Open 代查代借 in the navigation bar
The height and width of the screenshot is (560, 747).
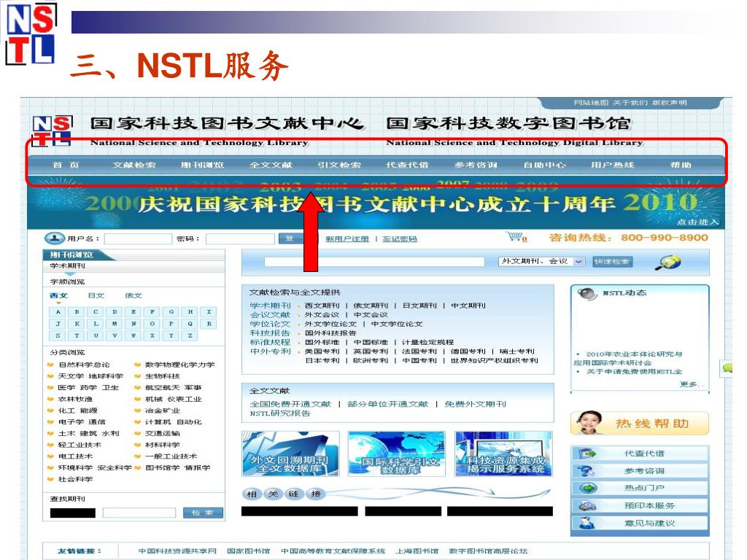[407, 166]
